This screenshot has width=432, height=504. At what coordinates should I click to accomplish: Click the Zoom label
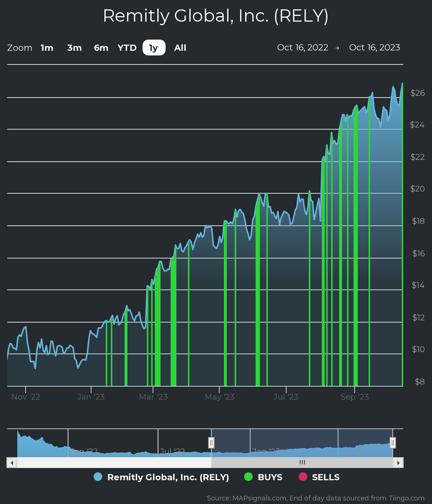click(x=20, y=48)
